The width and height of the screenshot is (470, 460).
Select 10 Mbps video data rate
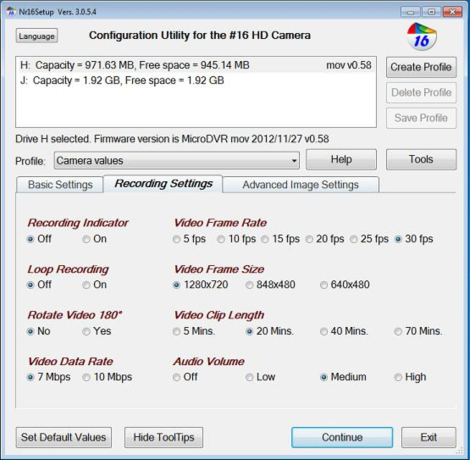point(86,377)
